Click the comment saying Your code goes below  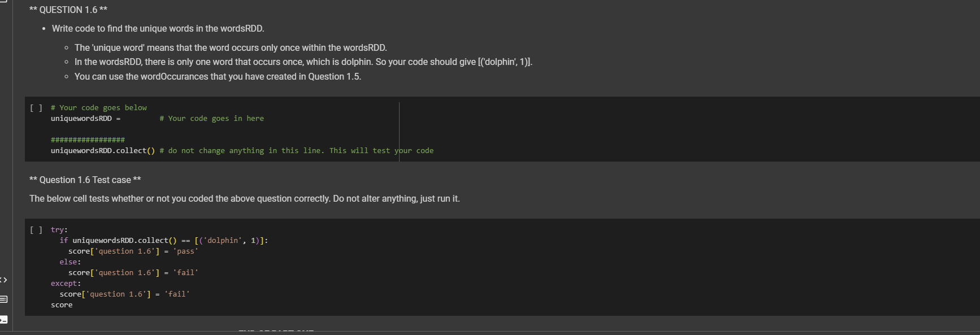tap(99, 107)
